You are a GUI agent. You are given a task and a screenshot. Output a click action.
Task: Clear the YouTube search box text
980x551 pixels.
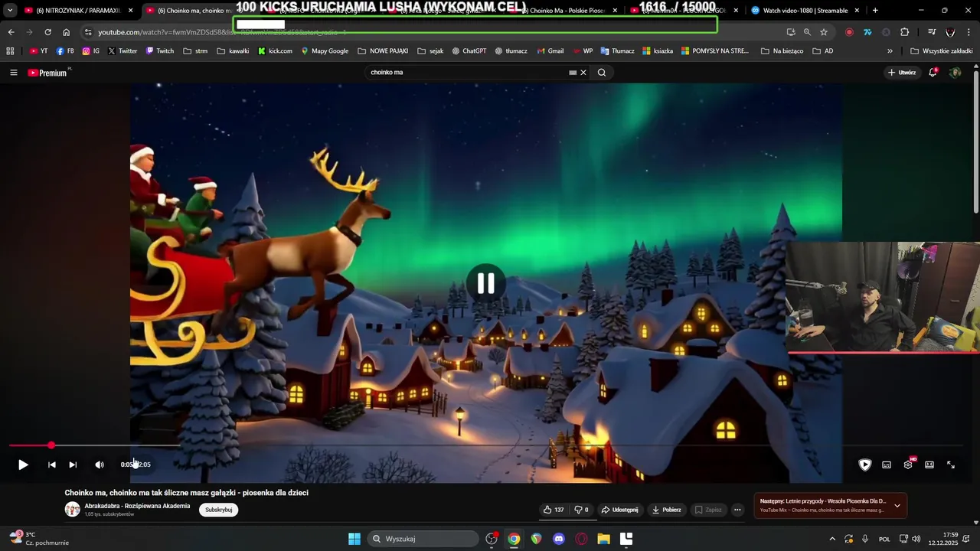[x=583, y=73]
